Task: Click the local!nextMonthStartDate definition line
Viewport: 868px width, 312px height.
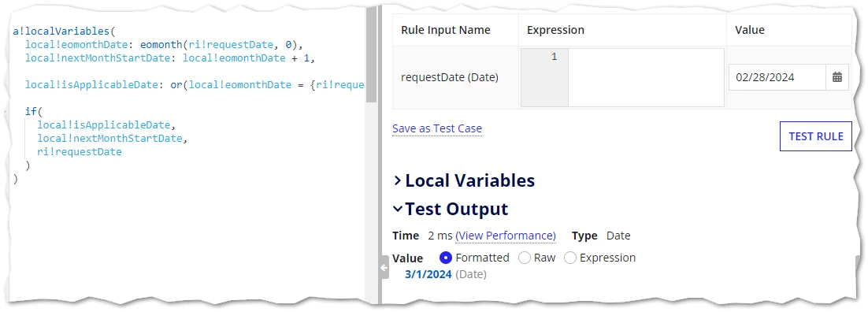Action: tap(170, 58)
